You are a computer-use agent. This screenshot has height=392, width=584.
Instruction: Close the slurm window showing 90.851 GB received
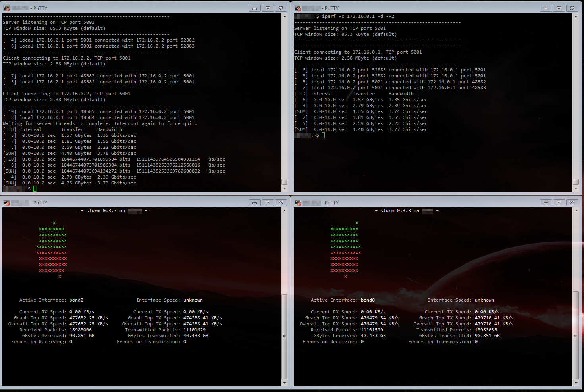281,202
